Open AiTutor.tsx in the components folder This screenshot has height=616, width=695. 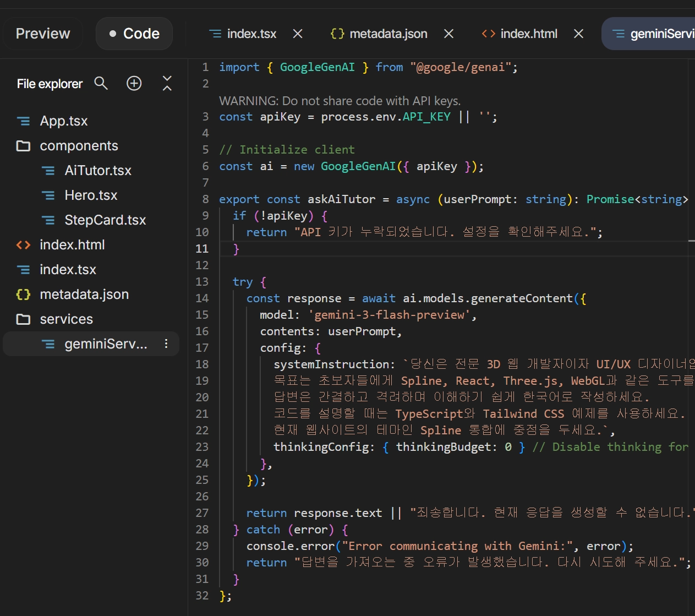[98, 171]
